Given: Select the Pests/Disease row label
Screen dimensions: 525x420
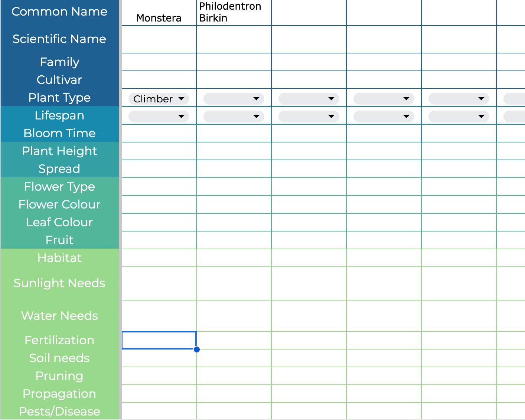Looking at the screenshot, I should point(59,411).
